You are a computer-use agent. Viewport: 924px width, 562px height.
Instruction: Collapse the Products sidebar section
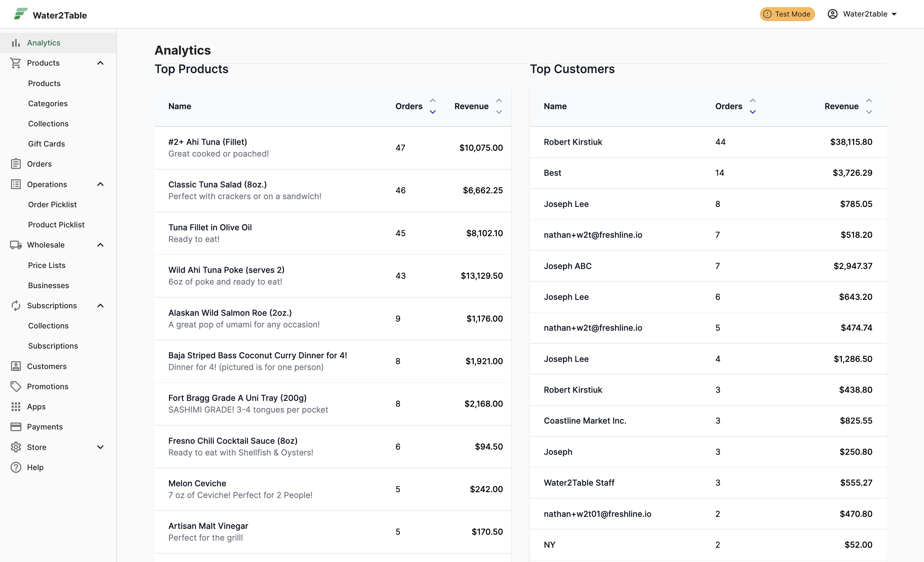point(100,63)
